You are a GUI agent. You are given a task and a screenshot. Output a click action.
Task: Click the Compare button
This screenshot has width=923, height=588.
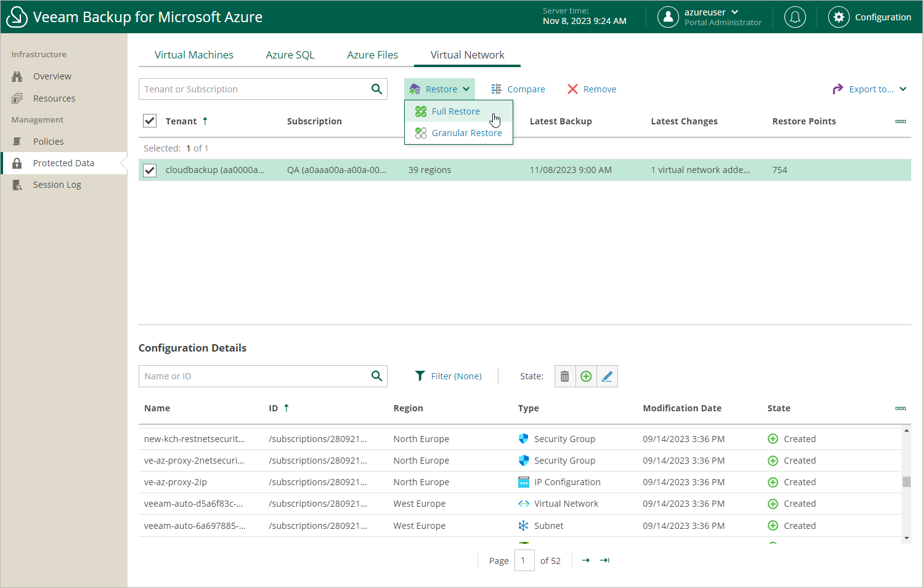518,89
